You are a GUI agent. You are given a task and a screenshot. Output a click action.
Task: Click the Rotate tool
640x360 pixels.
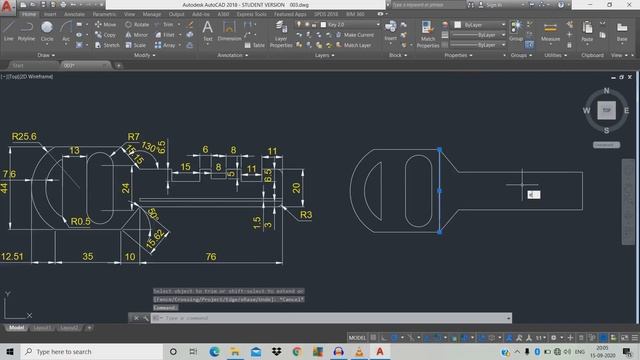(x=137, y=24)
